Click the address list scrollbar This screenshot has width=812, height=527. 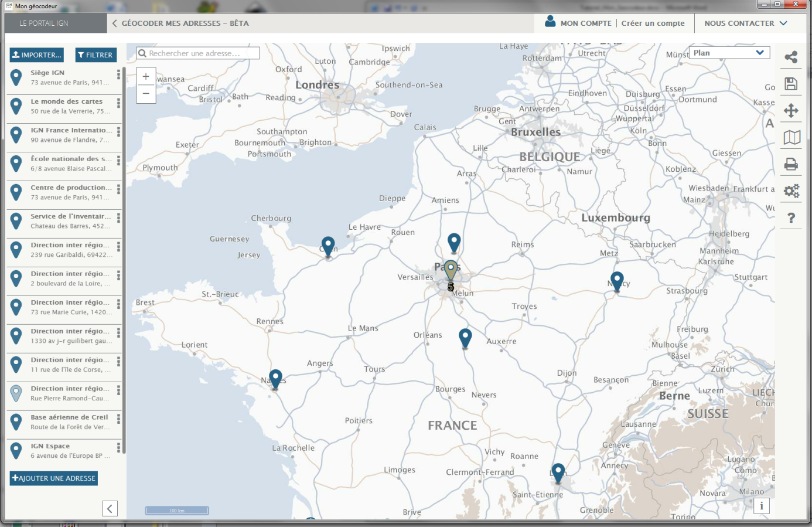(124, 261)
